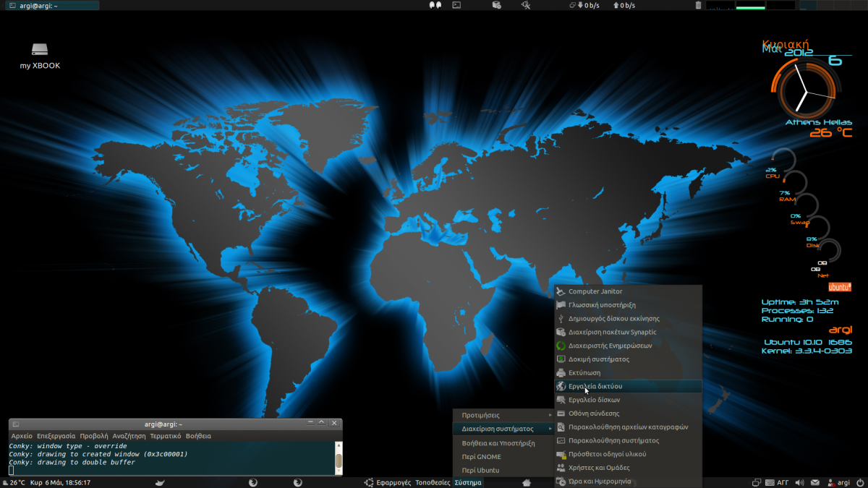Screen dimensions: 868x488
Task: Open terminal's Τερματικό menu
Action: click(x=166, y=436)
